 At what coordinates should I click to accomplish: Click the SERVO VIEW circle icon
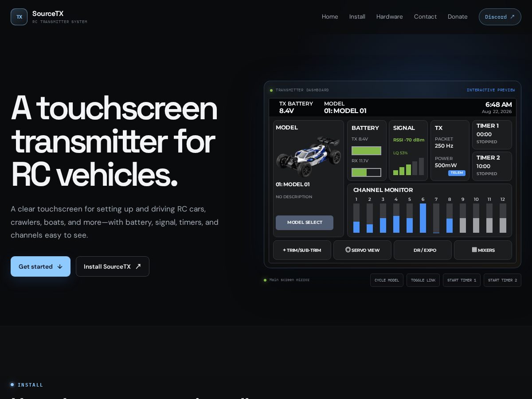(x=348, y=250)
